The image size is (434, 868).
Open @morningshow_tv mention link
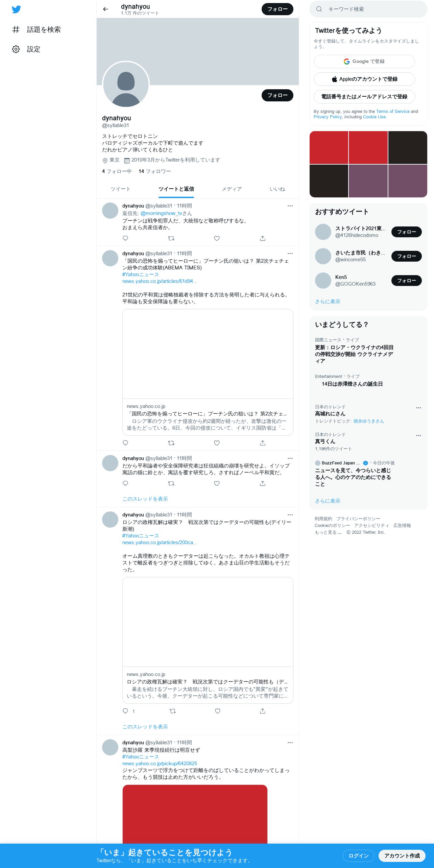pyautogui.click(x=161, y=213)
